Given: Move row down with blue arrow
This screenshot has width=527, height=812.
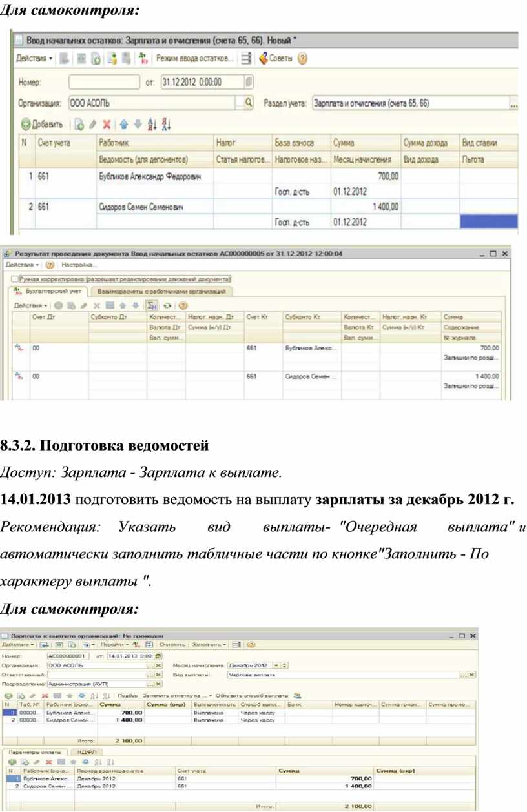Looking at the screenshot, I should click(x=137, y=124).
